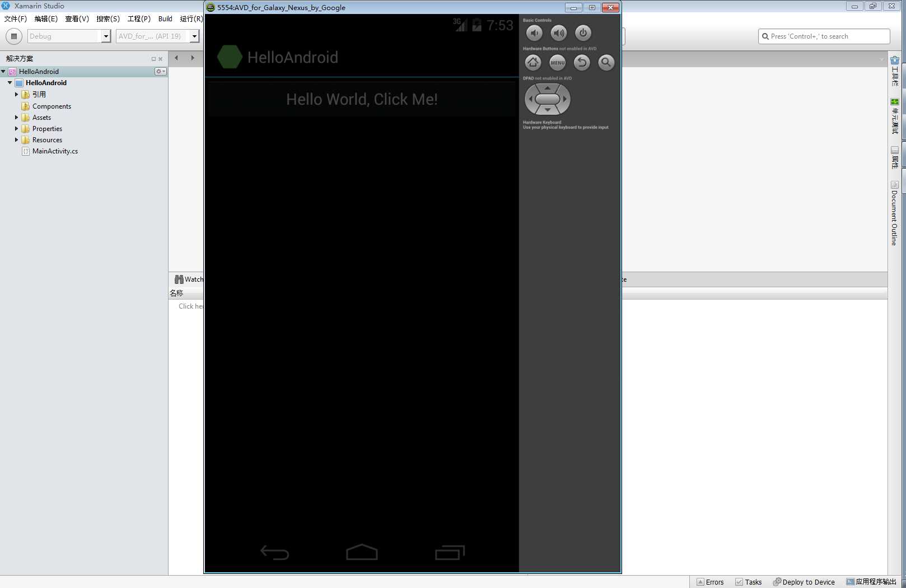
Task: Open the document tabs dropdown arrow
Action: [881, 59]
